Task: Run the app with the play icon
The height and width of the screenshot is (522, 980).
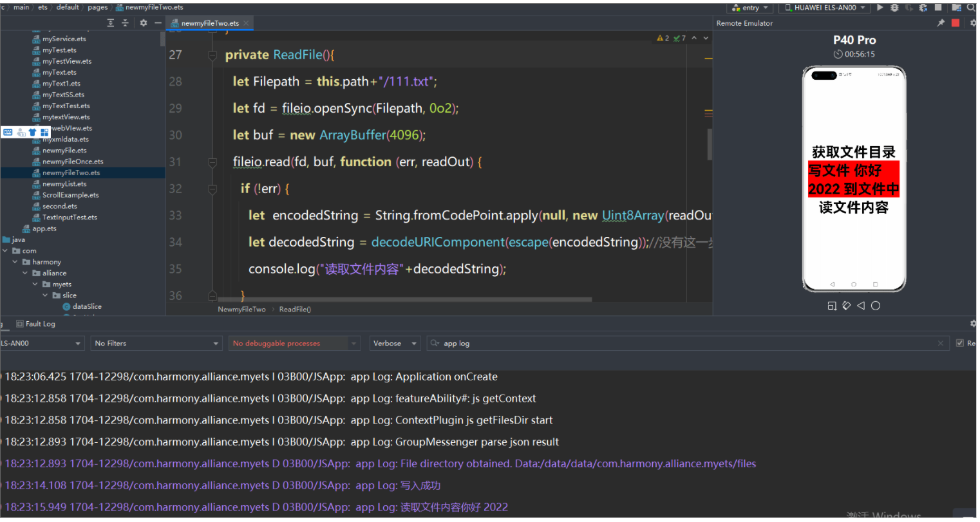Action: click(x=880, y=8)
